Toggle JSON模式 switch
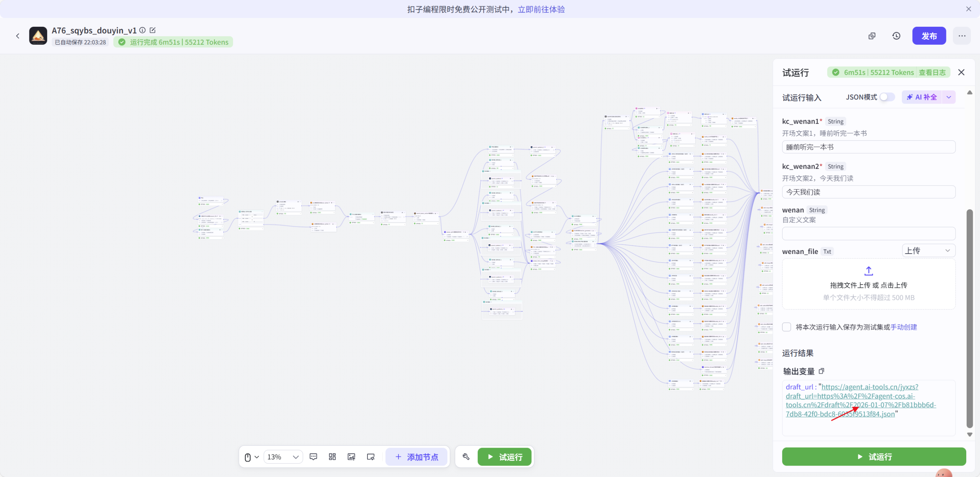 (887, 97)
